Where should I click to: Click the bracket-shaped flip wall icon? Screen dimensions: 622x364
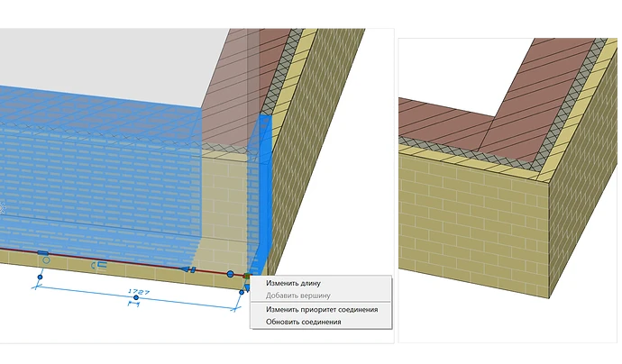(x=99, y=265)
